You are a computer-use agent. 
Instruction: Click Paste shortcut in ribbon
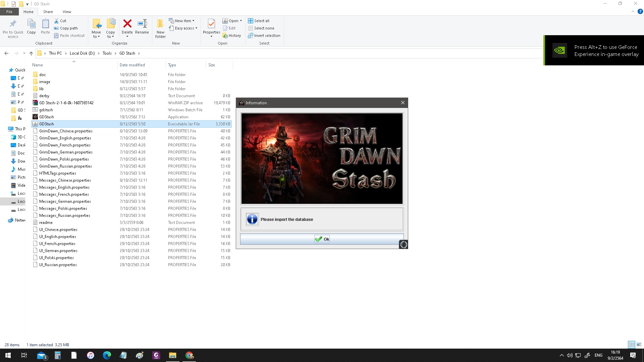pyautogui.click(x=69, y=36)
